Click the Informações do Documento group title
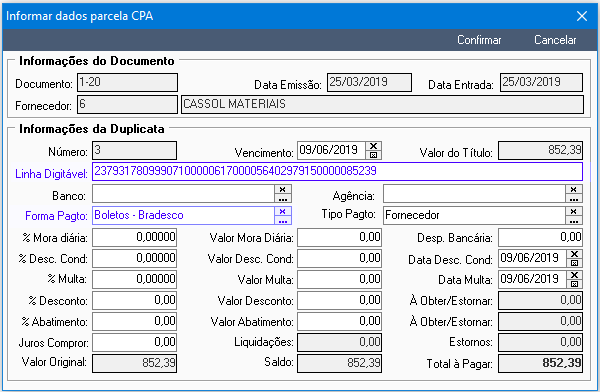This screenshot has height=392, width=600. pyautogui.click(x=97, y=61)
